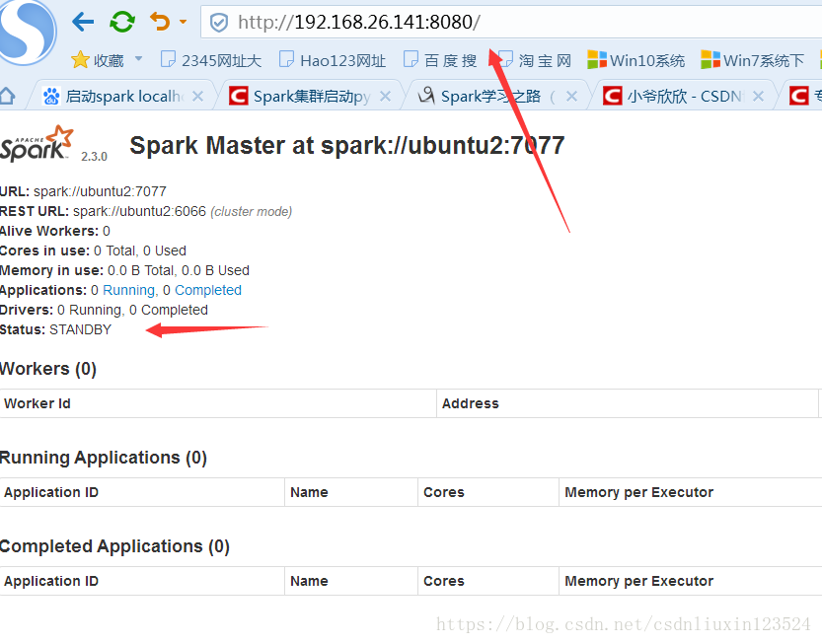Close the 小爷欣欣 - CSDN tab
This screenshot has width=822, height=644.
(758, 96)
